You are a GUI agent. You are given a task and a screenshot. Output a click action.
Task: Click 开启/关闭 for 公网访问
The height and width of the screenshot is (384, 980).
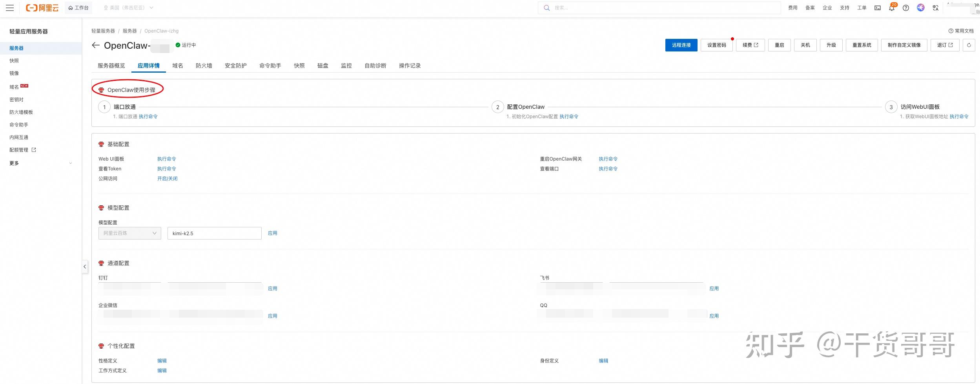coord(168,179)
